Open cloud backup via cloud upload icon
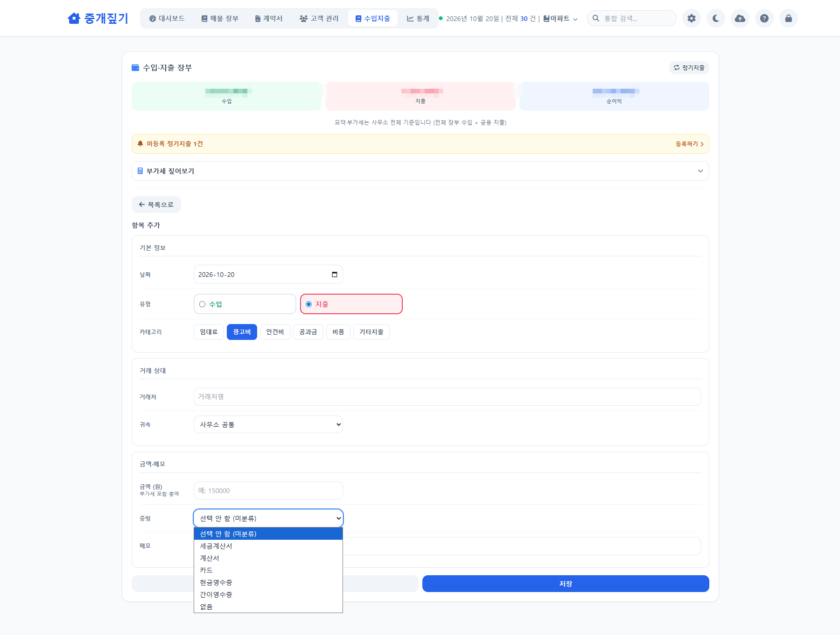This screenshot has width=840, height=635. (x=740, y=18)
